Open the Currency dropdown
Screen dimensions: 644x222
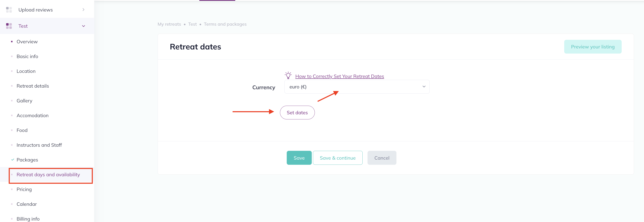(357, 87)
